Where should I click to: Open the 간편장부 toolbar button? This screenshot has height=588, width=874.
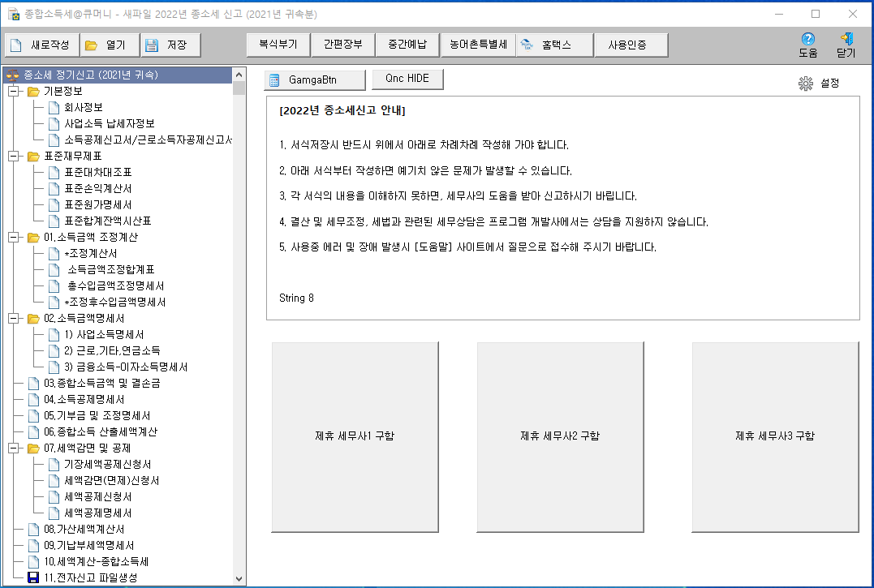coord(342,45)
